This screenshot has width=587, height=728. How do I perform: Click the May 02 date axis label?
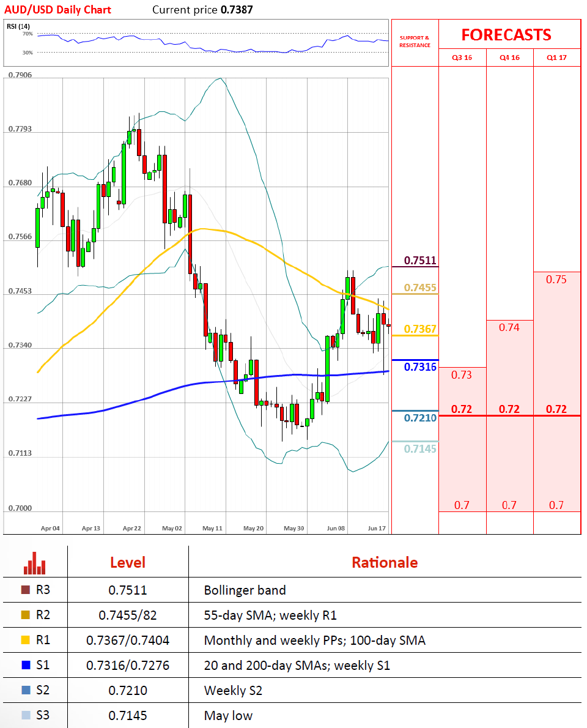point(172,529)
